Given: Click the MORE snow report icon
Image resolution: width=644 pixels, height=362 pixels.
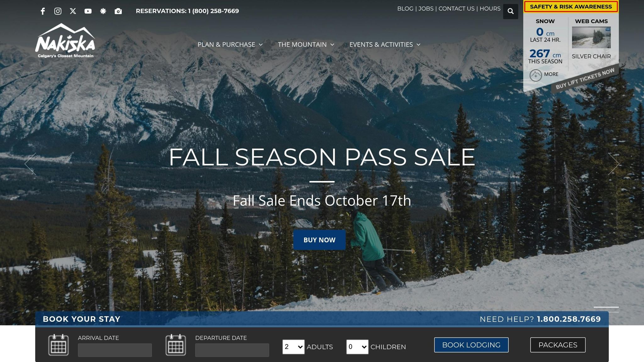Looking at the screenshot, I should pyautogui.click(x=536, y=75).
